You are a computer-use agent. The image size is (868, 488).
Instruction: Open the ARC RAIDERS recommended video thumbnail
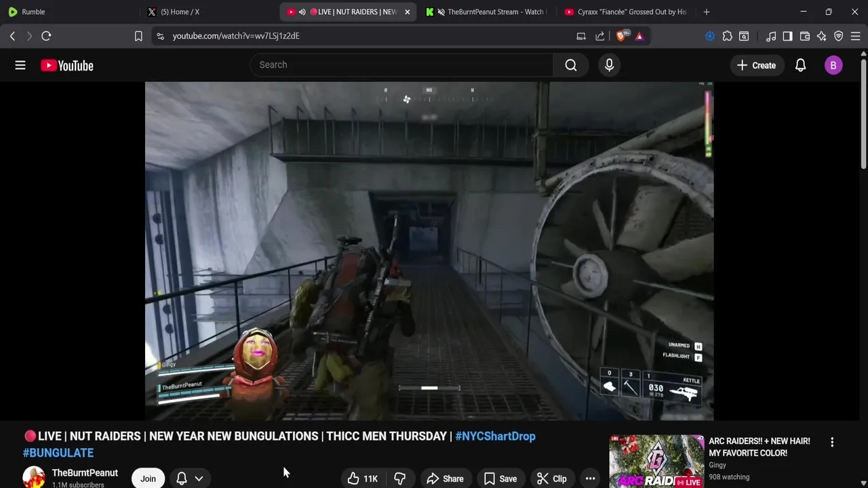coord(656,462)
